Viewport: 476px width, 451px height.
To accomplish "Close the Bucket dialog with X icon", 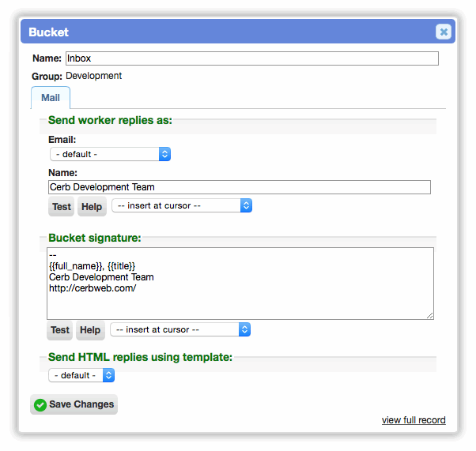I will point(444,32).
